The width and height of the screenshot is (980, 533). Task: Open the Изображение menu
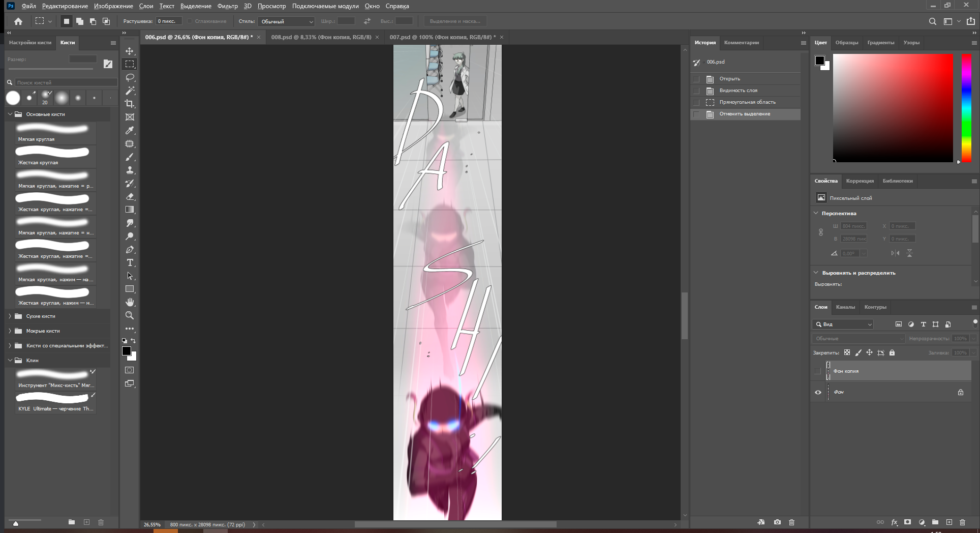pos(113,6)
